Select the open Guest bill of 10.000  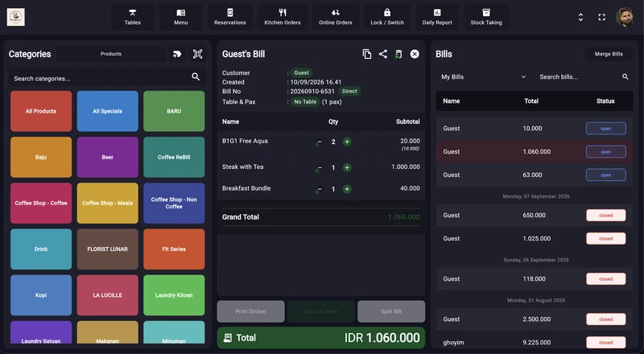click(x=535, y=129)
